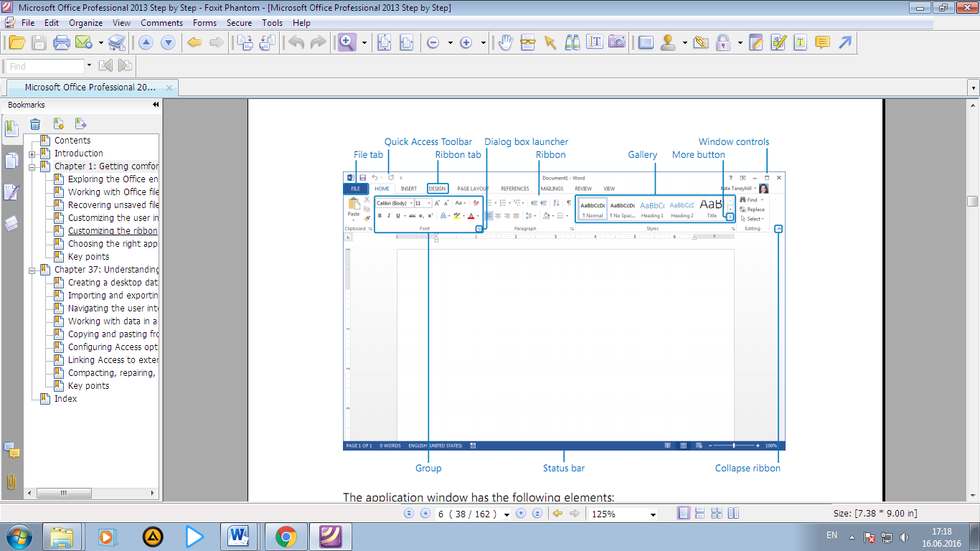Click the vertical document scrollbar thumb
This screenshot has height=551, width=980.
[x=973, y=202]
